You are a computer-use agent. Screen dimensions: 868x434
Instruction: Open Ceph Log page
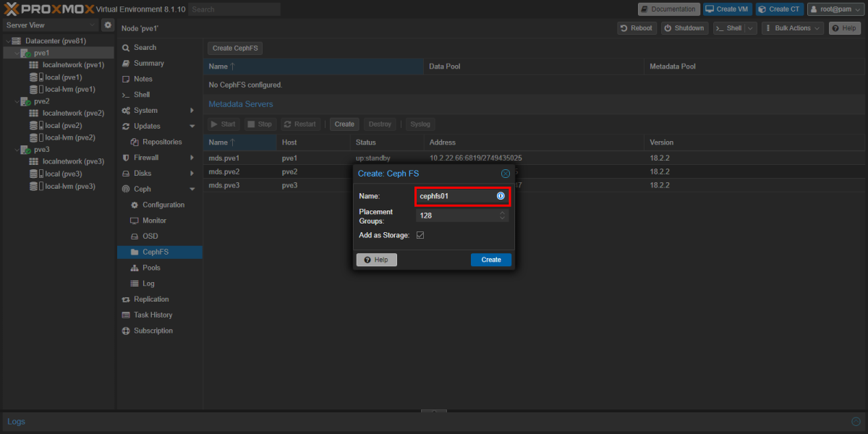(159, 284)
